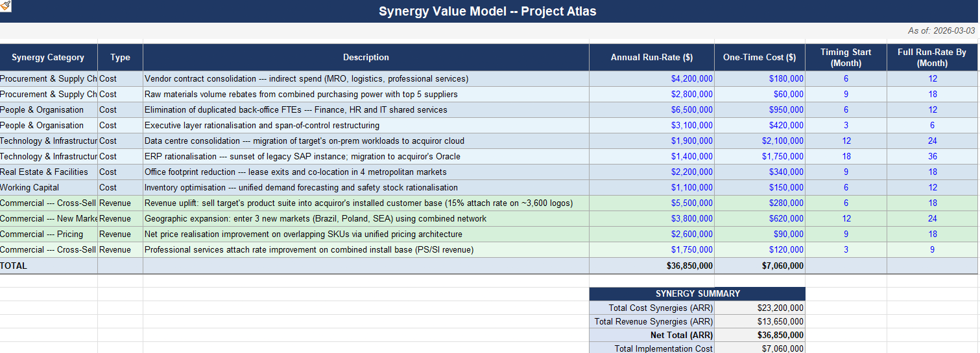980x353 pixels.
Task: Select the $3,800,000 run-rate value
Action: click(x=652, y=219)
